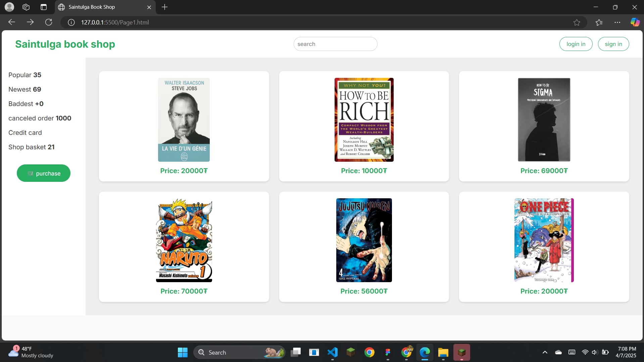This screenshot has width=644, height=362.
Task: Open the Newest 69 sidebar item
Action: 25,89
